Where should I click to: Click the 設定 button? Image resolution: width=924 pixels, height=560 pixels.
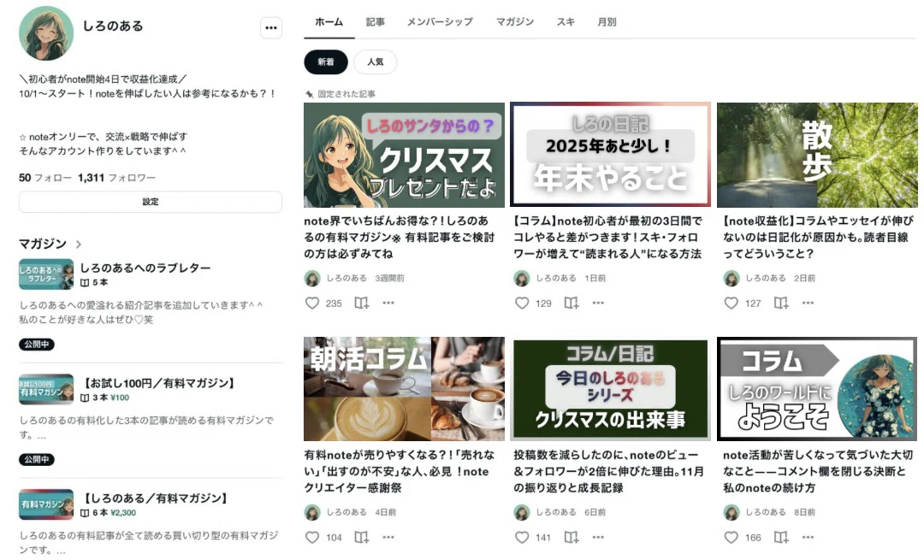[151, 202]
